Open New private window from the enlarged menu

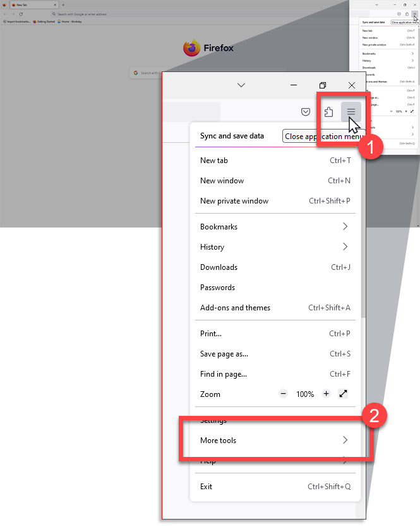point(275,201)
